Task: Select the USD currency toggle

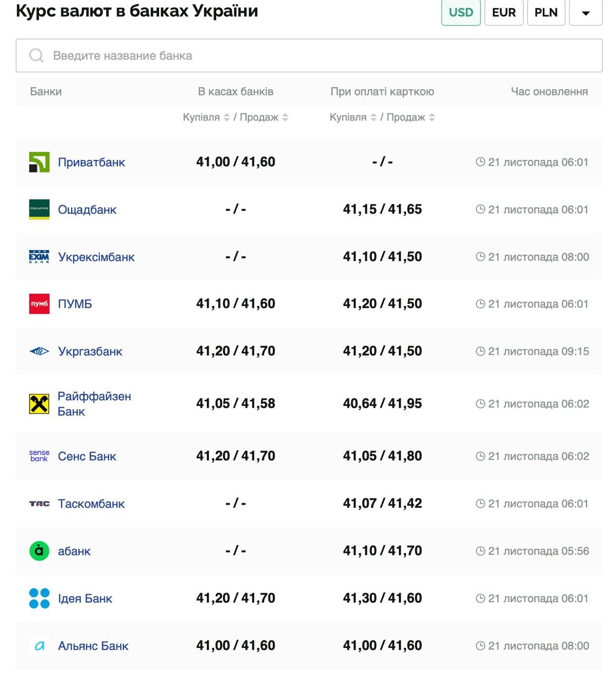Action: click(460, 12)
